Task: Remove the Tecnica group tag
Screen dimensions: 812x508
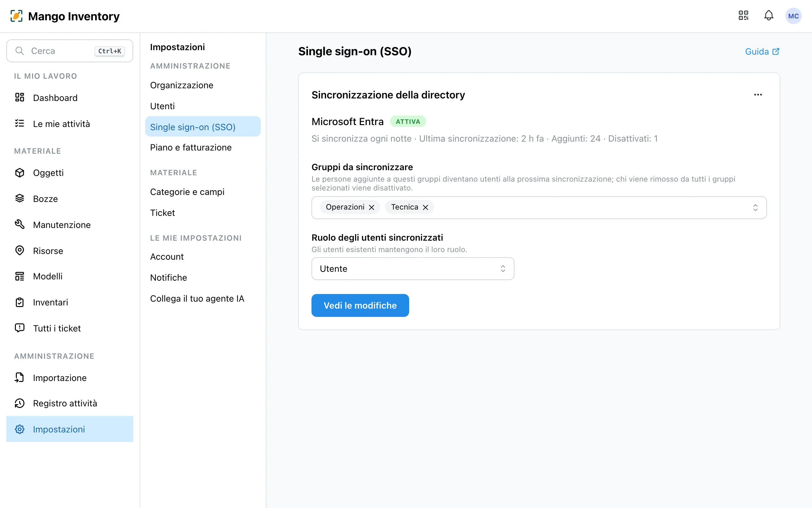Action: point(425,207)
